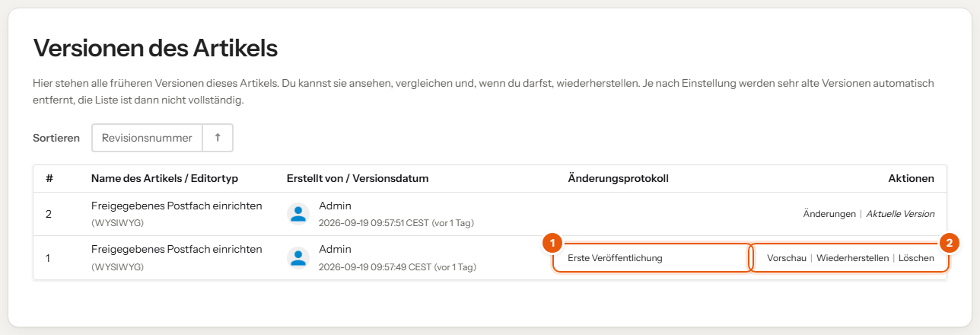Click the 'Aktuelle Version' label

pos(900,214)
